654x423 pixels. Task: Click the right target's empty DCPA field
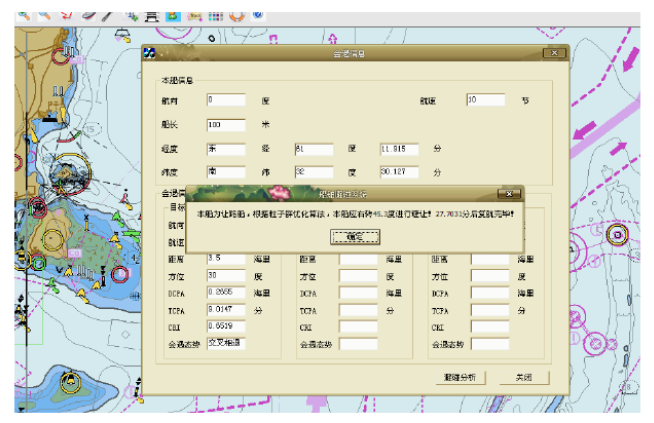pos(490,293)
